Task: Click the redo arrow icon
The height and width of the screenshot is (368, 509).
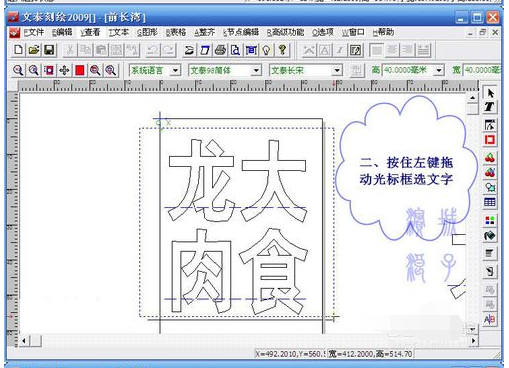Action: [168, 50]
